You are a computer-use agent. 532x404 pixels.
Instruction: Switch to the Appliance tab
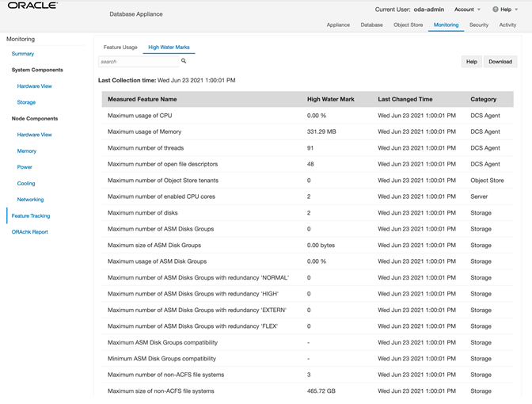coord(338,25)
